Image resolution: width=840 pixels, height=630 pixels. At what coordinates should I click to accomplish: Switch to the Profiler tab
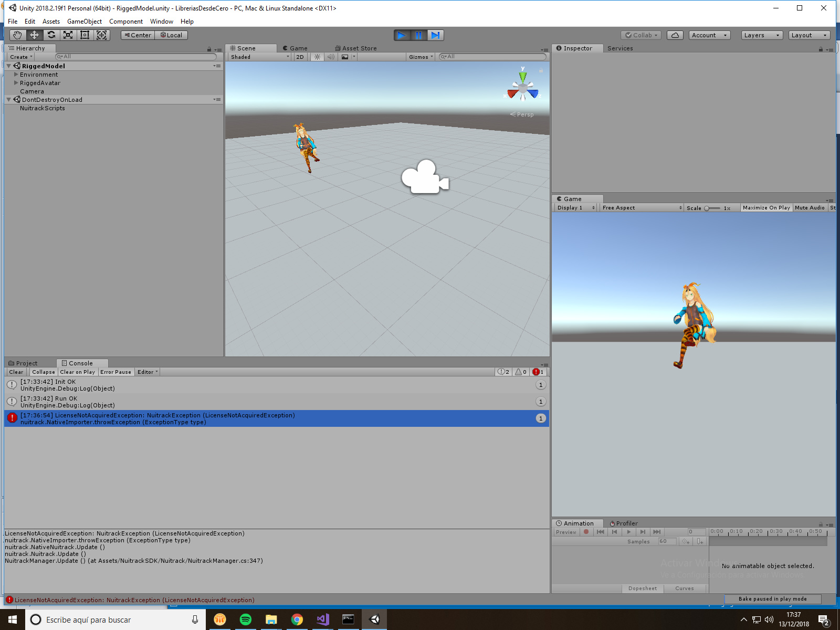[624, 523]
